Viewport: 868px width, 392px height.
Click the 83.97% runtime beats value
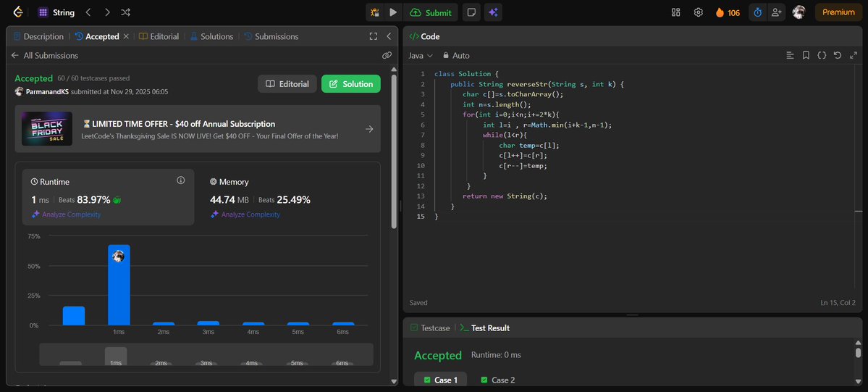click(93, 199)
